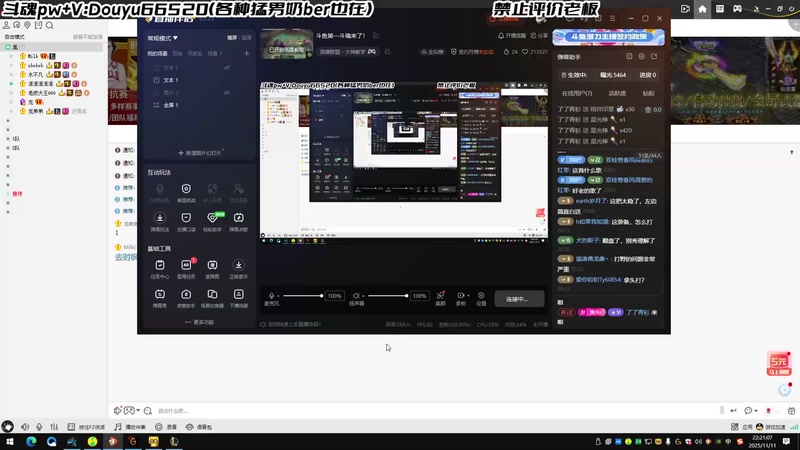Open the 播放伴奏 accompaniment player in YY
Viewport: 800px width, 450px height.
pos(130,427)
